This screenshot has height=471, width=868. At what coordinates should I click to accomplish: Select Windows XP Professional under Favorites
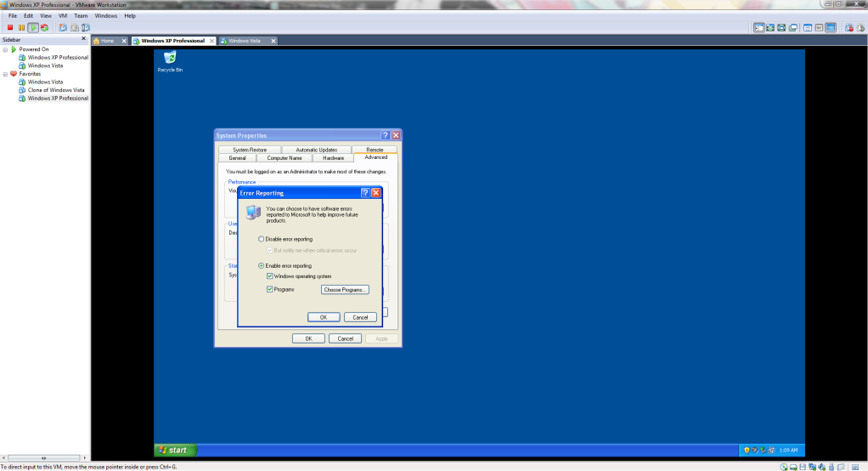(x=58, y=98)
